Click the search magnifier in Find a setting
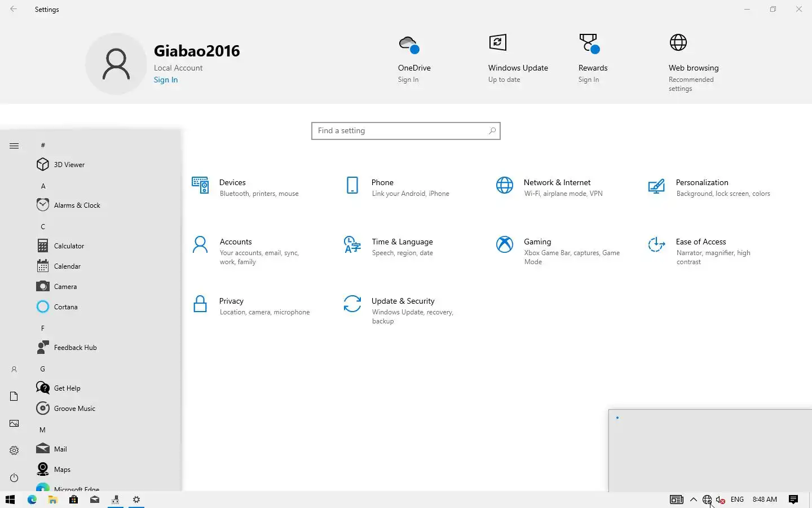 (492, 131)
